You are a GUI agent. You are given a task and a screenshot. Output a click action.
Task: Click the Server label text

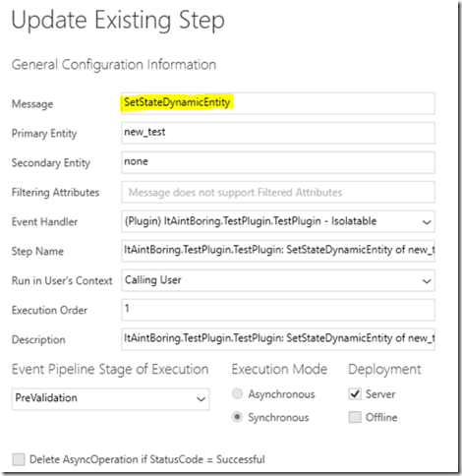pos(380,394)
